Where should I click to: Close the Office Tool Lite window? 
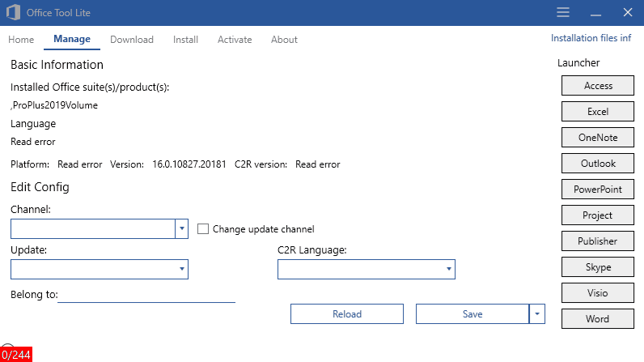click(x=628, y=12)
